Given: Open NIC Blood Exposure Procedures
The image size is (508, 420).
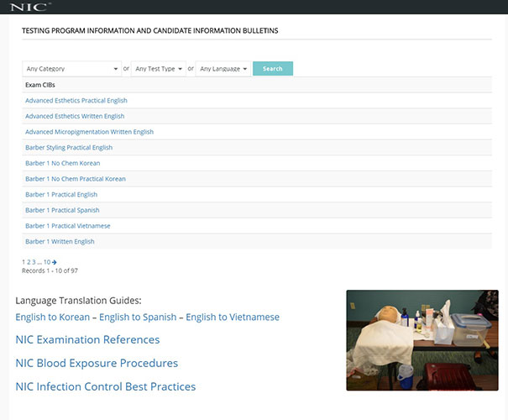Looking at the screenshot, I should 97,364.
